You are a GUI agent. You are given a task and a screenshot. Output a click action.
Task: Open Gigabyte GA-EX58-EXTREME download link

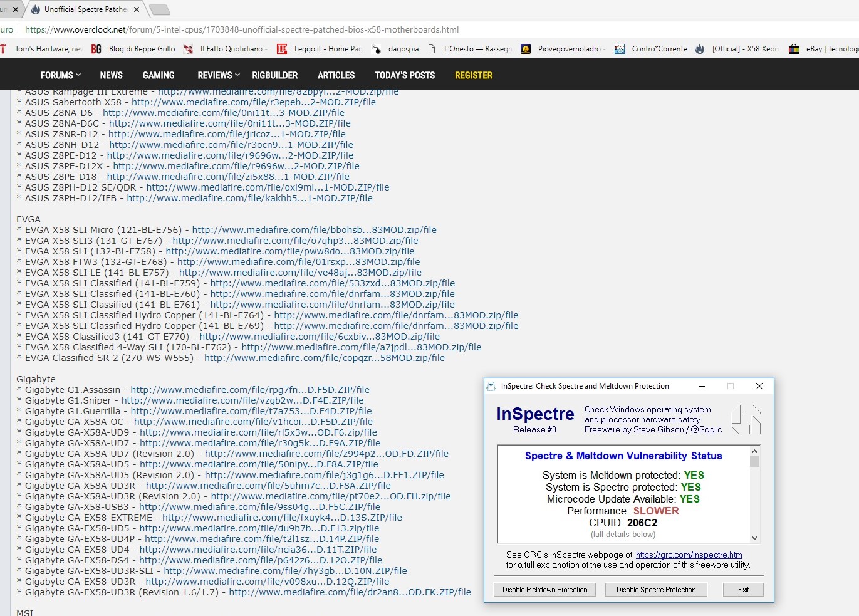pos(282,518)
